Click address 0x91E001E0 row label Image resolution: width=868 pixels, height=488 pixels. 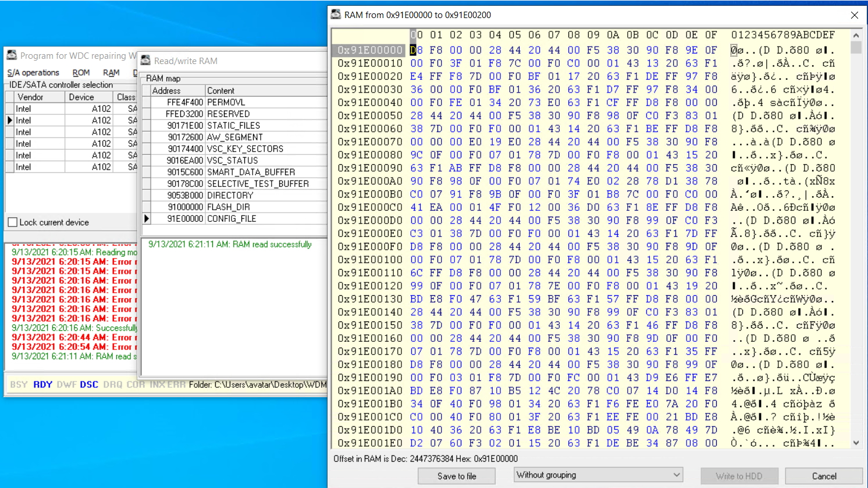tap(370, 443)
